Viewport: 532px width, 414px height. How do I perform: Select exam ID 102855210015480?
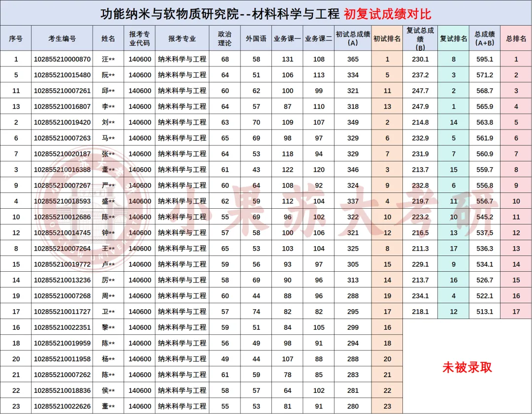pyautogui.click(x=62, y=75)
